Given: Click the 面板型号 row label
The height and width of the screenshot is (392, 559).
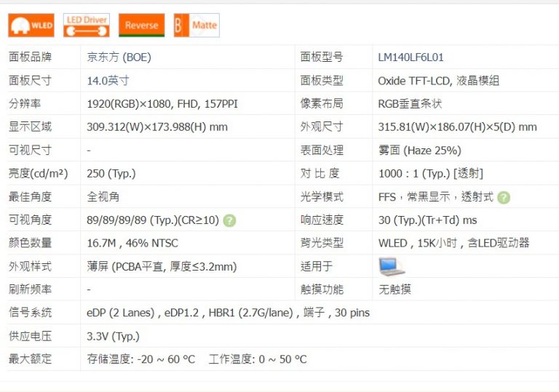Looking at the screenshot, I should [322, 57].
